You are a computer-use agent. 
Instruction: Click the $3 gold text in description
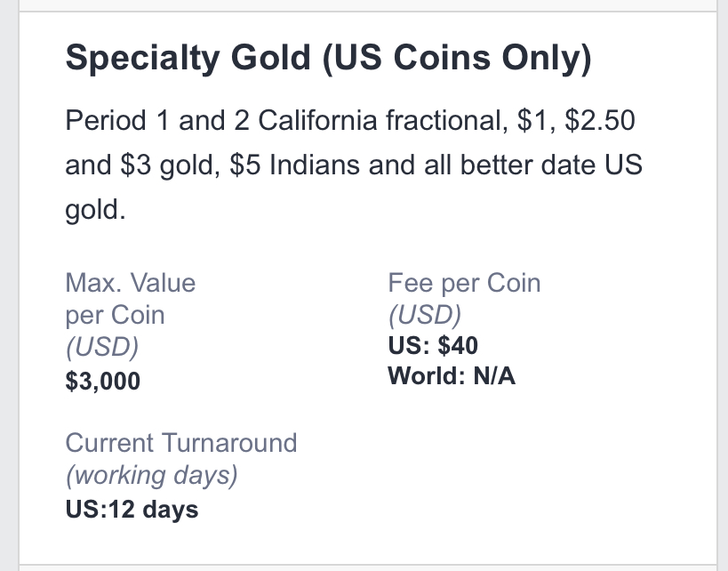170,165
